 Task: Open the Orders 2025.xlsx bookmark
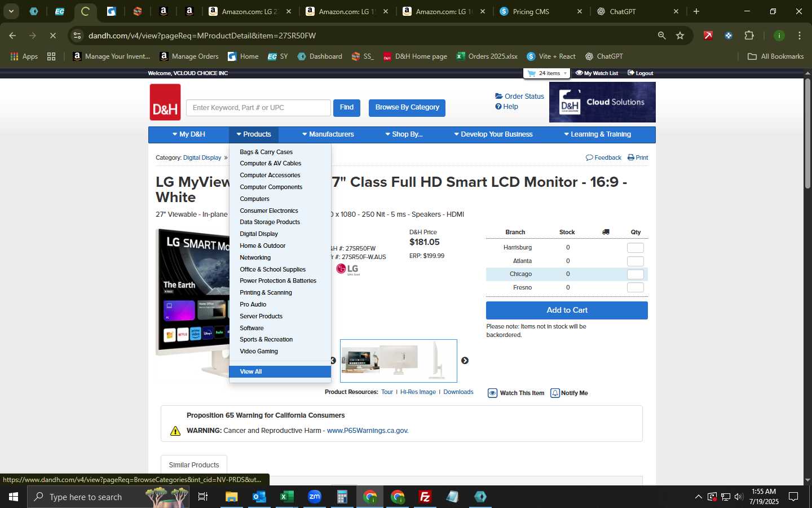pos(487,56)
